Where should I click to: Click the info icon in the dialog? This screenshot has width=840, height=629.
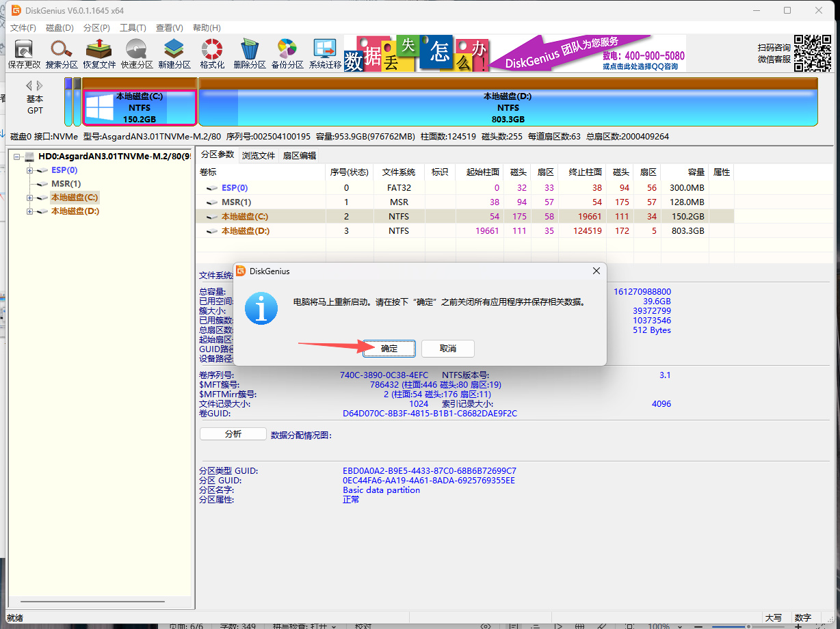pos(261,308)
